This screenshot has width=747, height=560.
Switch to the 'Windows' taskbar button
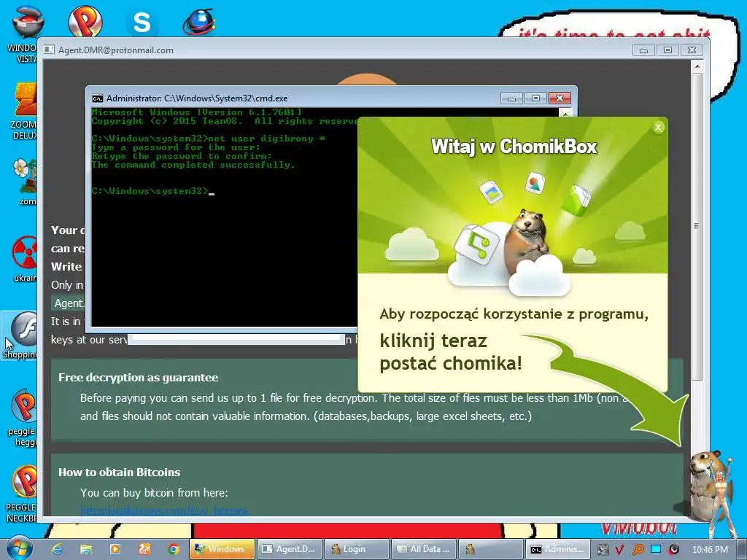pos(222,549)
